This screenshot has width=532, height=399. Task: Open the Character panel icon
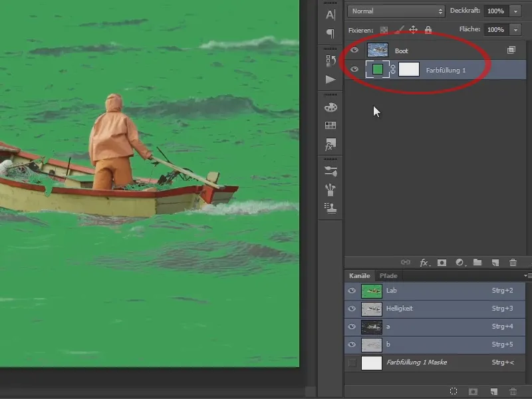coord(330,15)
